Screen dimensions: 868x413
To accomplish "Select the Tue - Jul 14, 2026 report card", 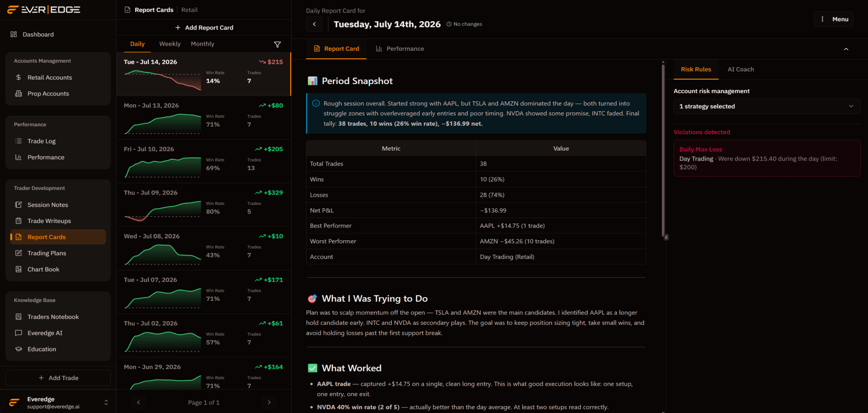I will 203,74.
